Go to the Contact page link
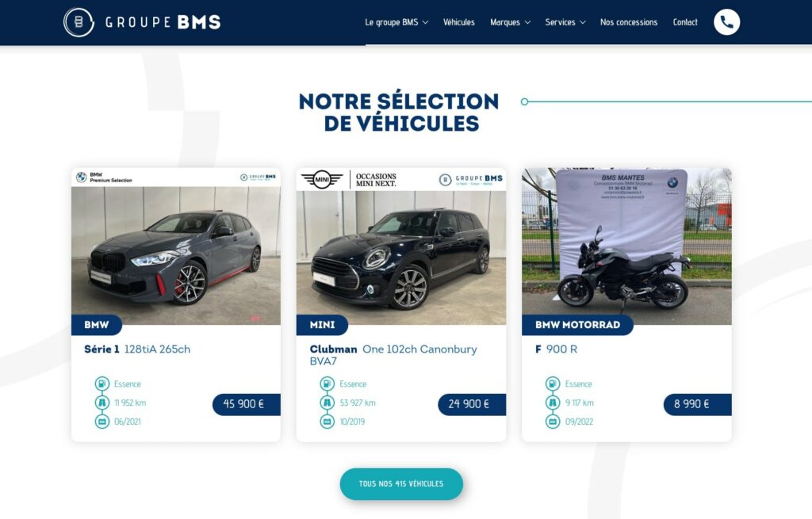This screenshot has height=519, width=812. (x=685, y=22)
